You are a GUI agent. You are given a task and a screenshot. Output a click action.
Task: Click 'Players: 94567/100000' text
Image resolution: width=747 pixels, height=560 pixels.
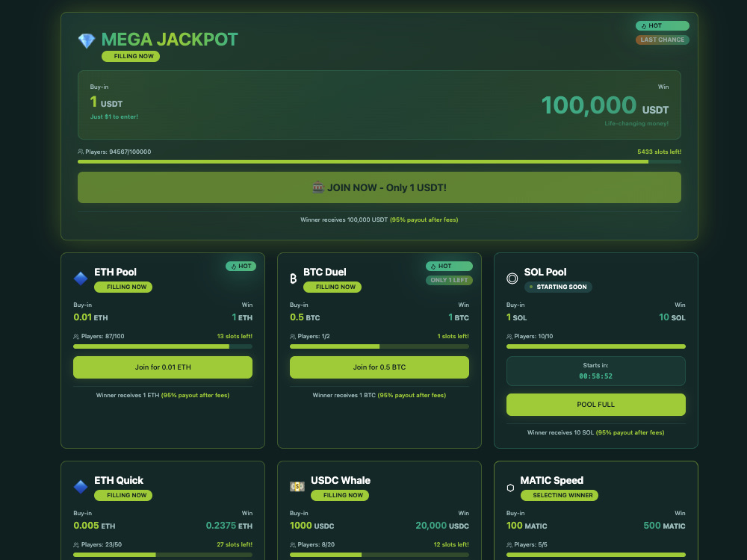coord(118,152)
